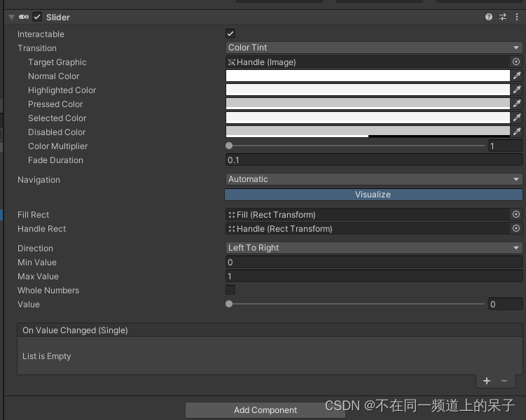
Task: Click the Navigation property label
Action: point(39,180)
